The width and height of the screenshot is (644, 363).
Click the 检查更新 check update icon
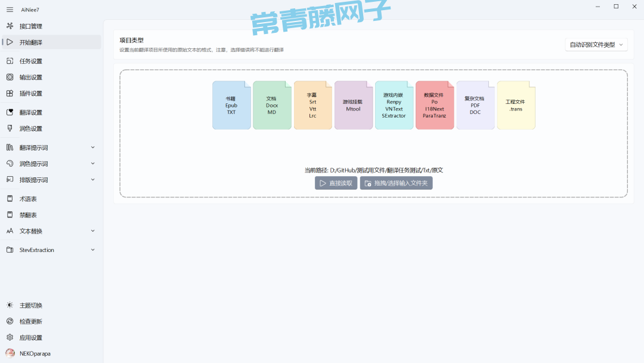click(x=10, y=321)
